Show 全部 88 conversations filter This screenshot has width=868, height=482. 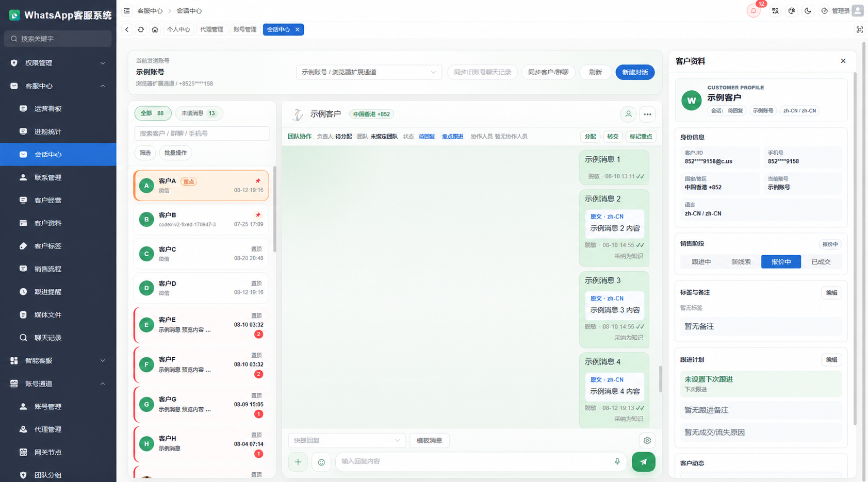tap(153, 113)
